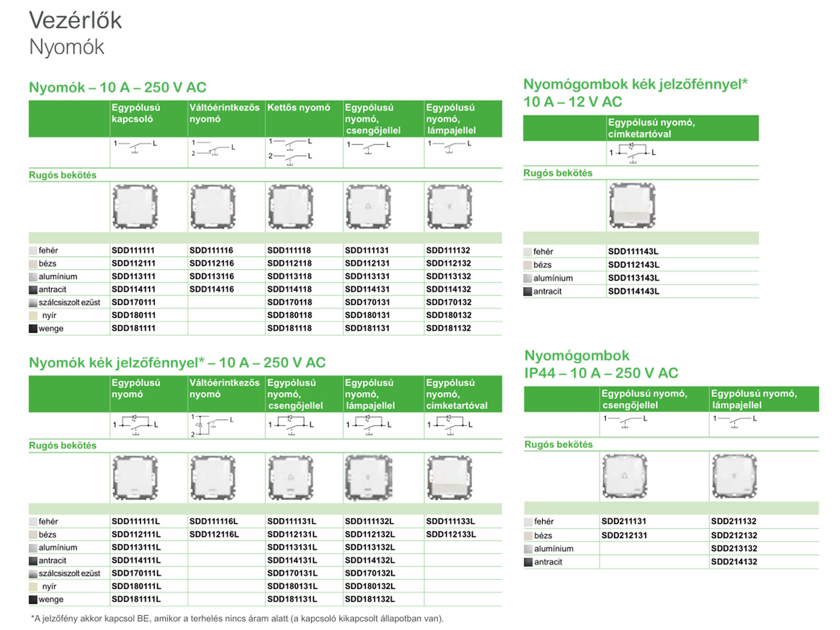
Task: Click fehér color swatch in top Nyomók table
Action: (x=33, y=251)
